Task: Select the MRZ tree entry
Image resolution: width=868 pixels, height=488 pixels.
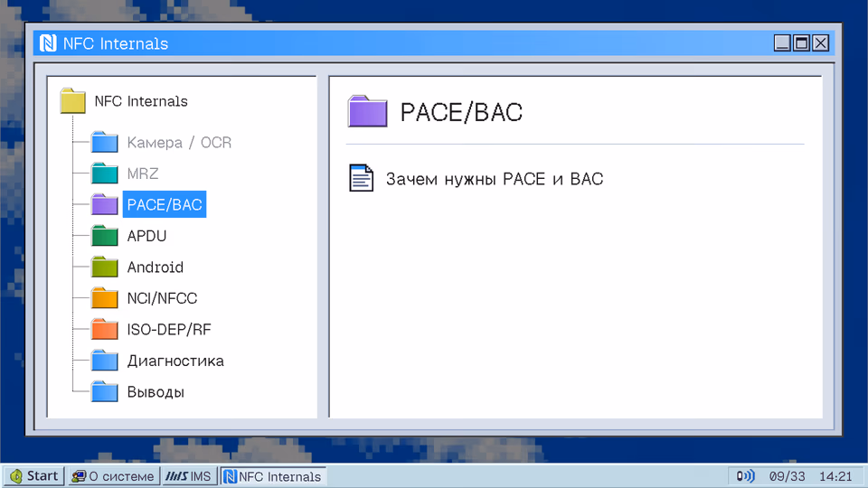Action: 143,174
